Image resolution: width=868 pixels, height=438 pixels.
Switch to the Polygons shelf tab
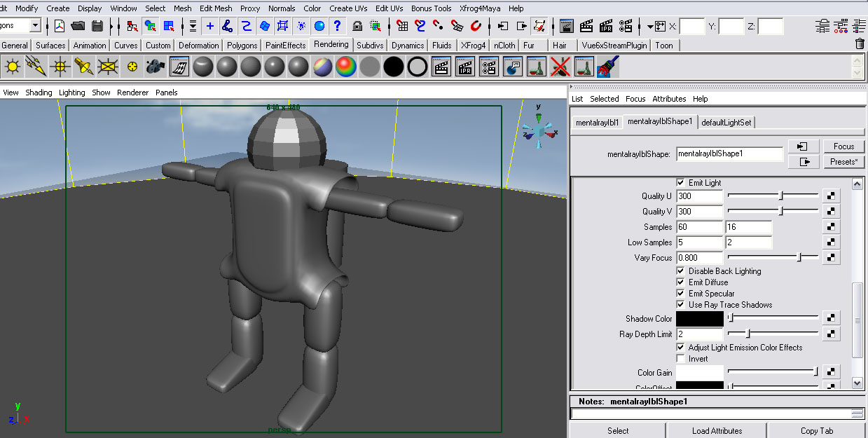(242, 46)
